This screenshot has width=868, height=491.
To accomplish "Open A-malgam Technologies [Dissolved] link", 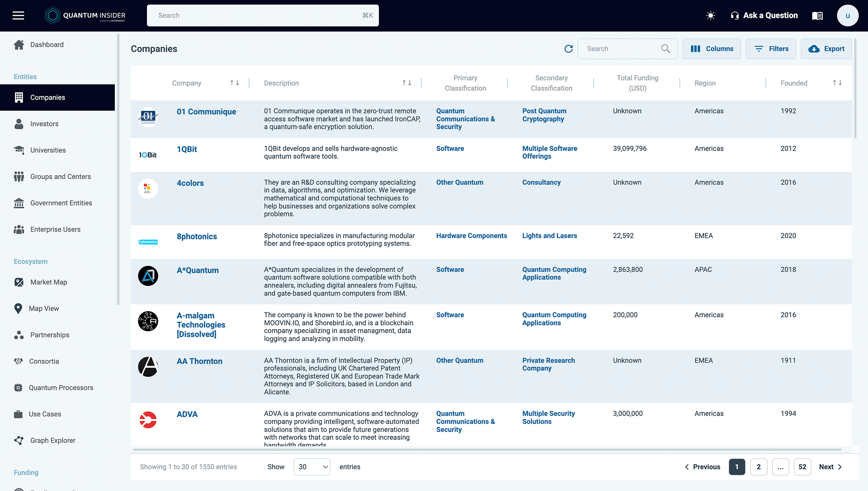I will point(201,325).
